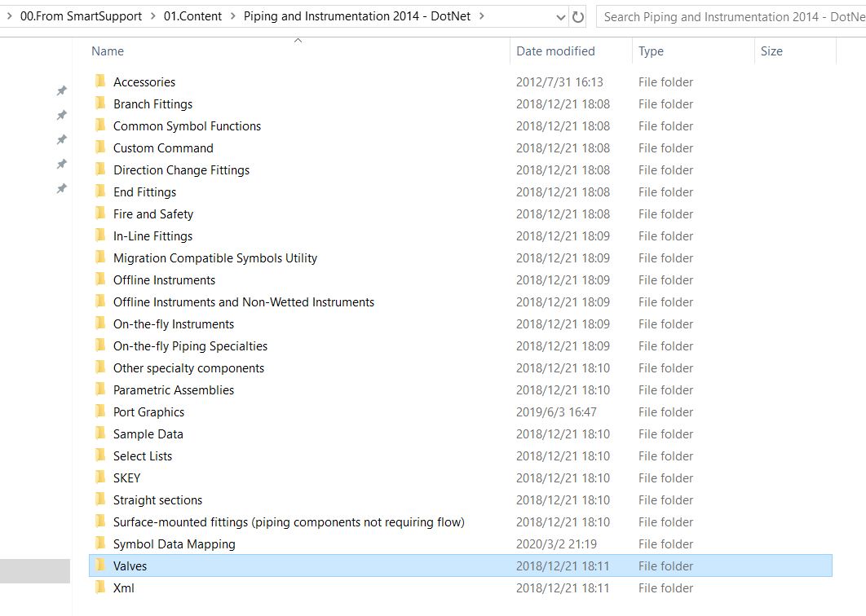
Task: Click Piping and Instrumentation 2014 - DotNet breadcrumb
Action: pos(357,16)
